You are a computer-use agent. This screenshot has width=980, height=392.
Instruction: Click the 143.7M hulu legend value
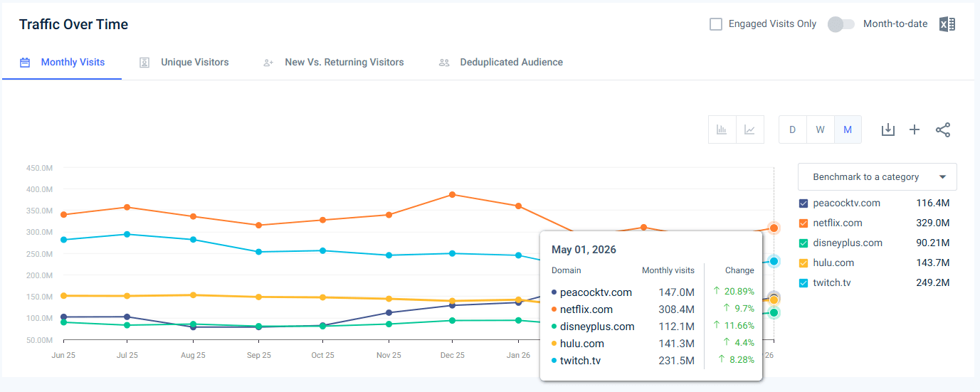coord(933,263)
